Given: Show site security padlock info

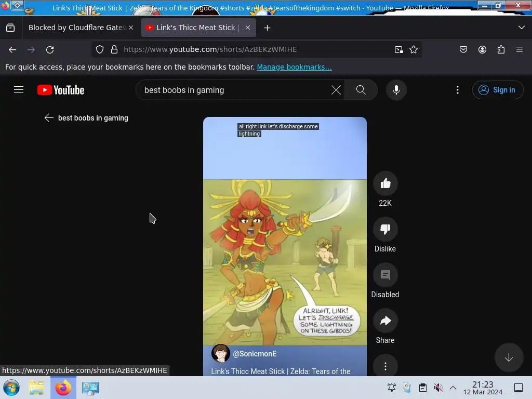Looking at the screenshot, I should point(114,49).
